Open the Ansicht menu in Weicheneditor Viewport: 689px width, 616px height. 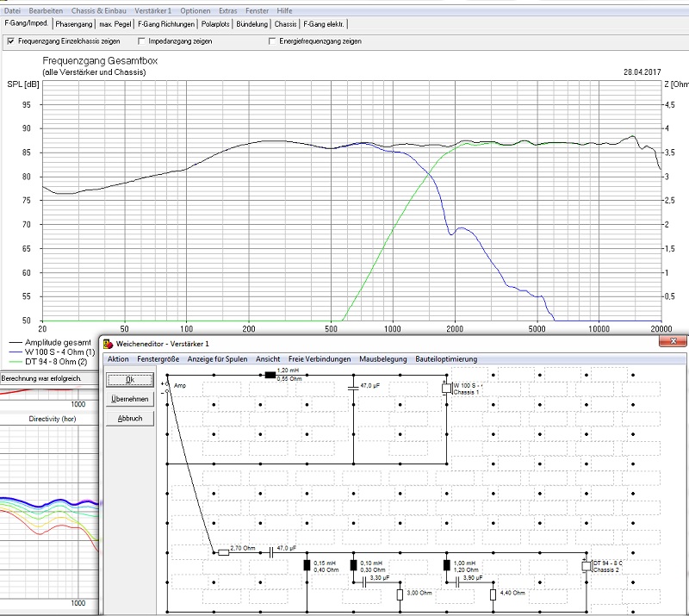pos(268,358)
